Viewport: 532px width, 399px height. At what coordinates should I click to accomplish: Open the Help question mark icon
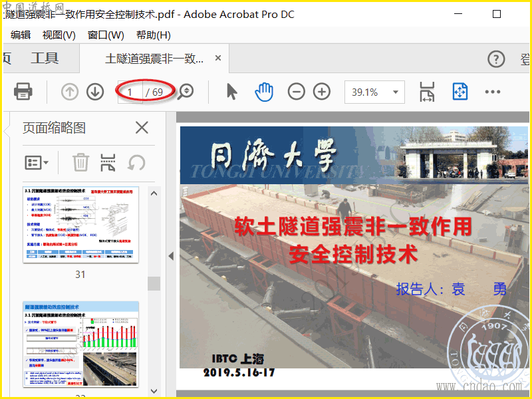[x=496, y=59]
